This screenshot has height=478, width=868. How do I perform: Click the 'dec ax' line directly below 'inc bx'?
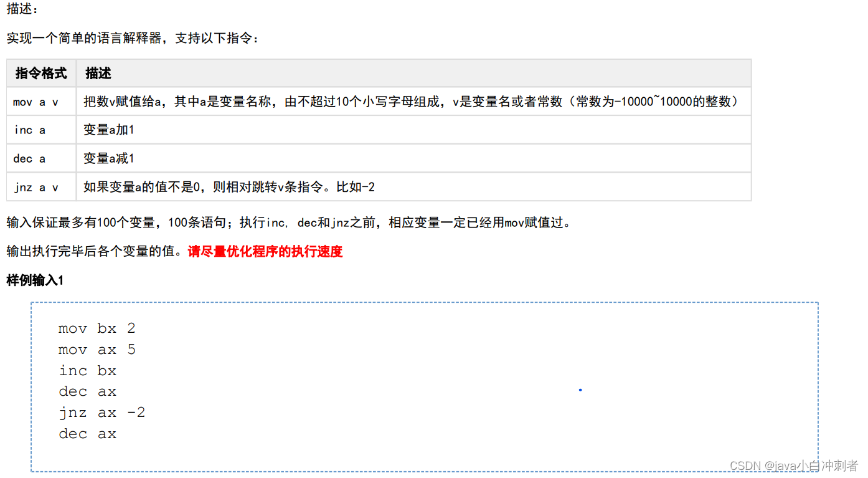pyautogui.click(x=88, y=391)
